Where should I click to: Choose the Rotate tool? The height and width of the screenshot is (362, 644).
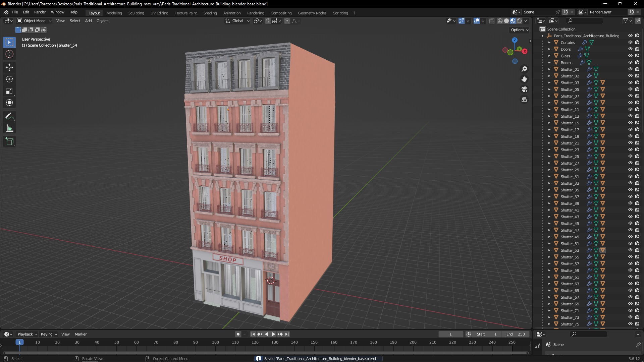tap(9, 79)
